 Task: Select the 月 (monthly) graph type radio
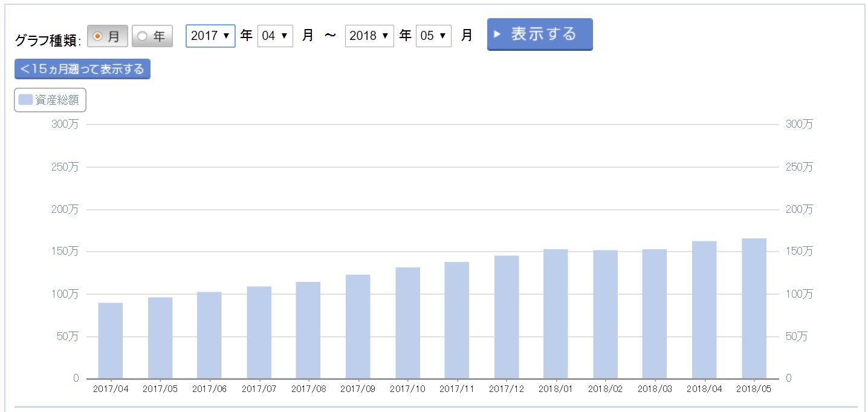coord(97,36)
